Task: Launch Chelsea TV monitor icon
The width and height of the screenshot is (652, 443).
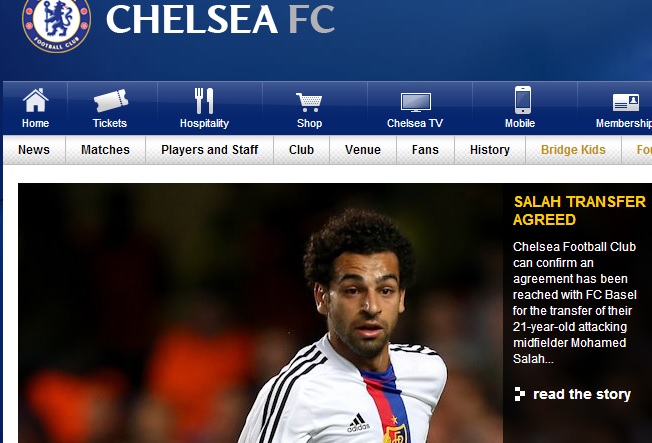Action: coord(415,102)
